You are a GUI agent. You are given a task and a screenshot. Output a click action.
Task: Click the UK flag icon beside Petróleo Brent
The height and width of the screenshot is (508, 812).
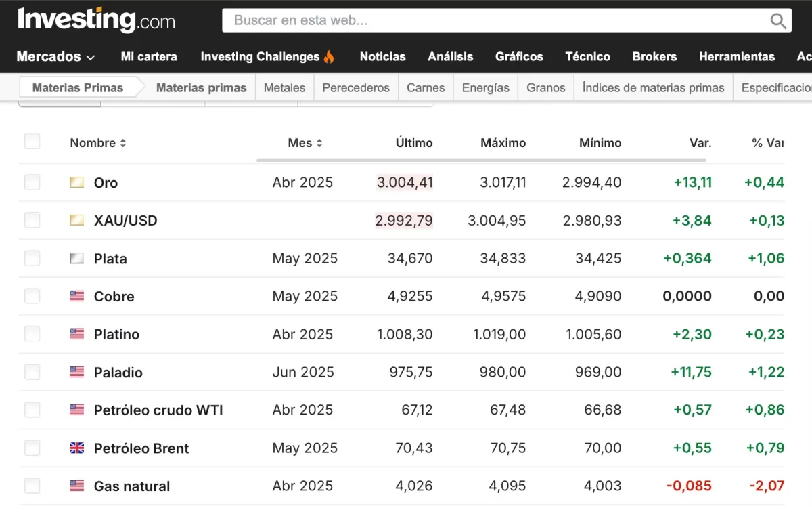[x=77, y=448]
